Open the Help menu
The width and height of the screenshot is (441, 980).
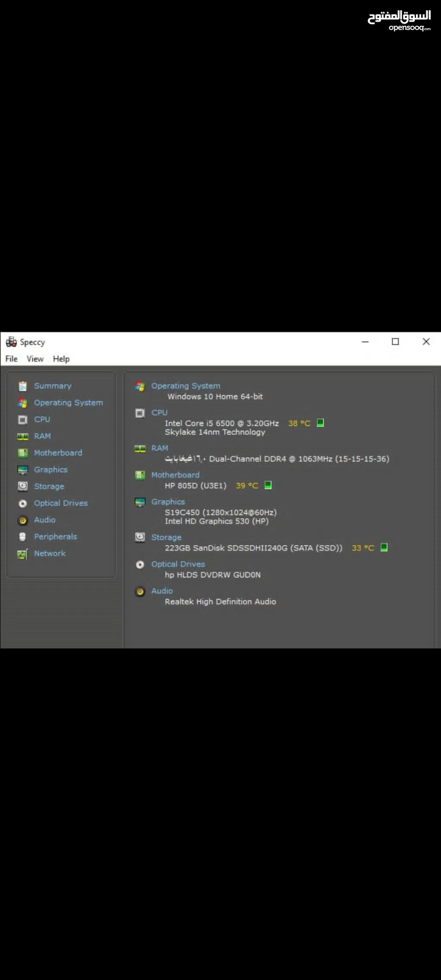pos(61,359)
